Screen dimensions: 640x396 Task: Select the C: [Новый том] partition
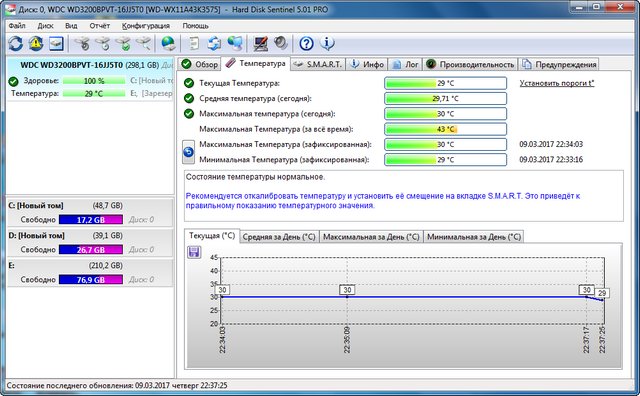[90, 212]
